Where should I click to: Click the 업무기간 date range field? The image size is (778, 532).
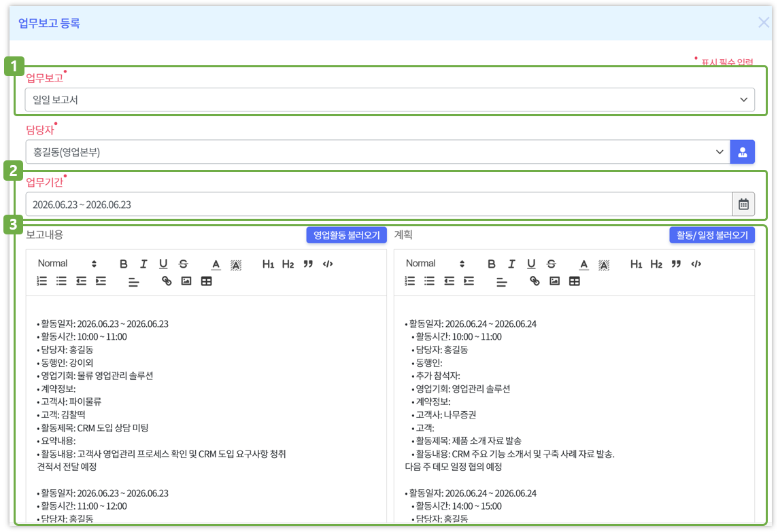click(379, 205)
